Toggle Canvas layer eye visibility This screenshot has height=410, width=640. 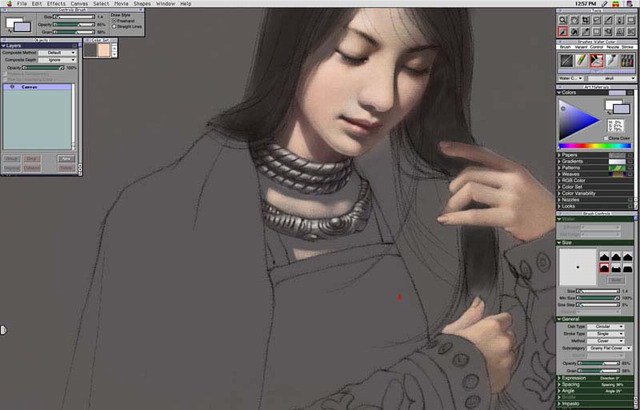12,87
